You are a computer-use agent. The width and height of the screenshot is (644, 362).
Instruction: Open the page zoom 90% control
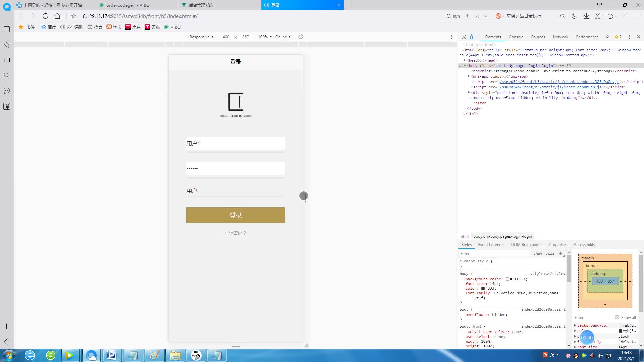(x=453, y=16)
